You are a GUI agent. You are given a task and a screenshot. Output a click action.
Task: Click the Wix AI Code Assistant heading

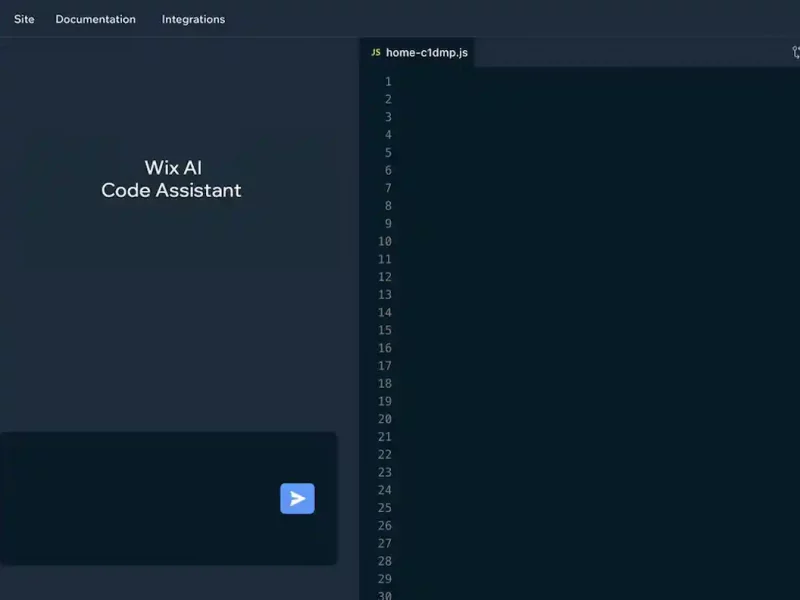coord(171,179)
